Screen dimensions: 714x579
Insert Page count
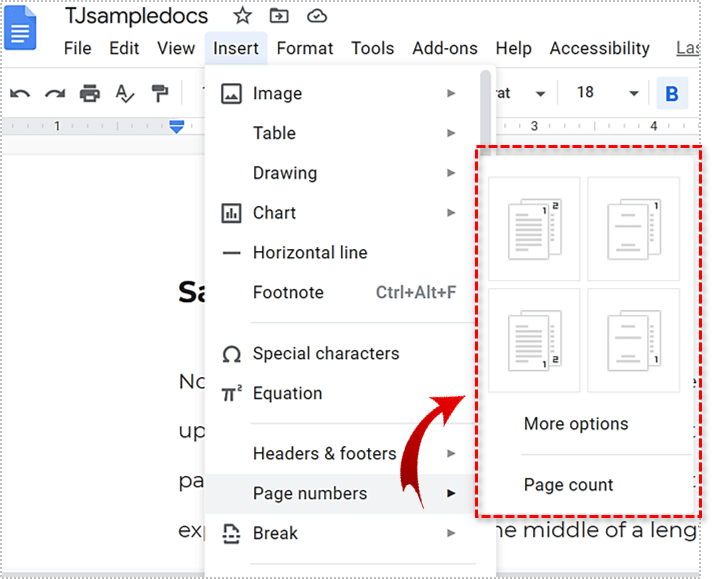pos(568,485)
